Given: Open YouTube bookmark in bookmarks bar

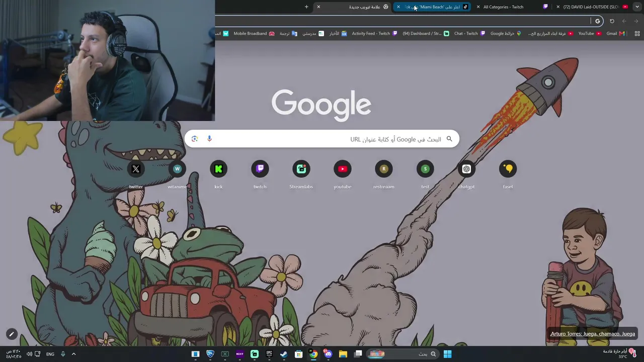Looking at the screenshot, I should (x=590, y=34).
